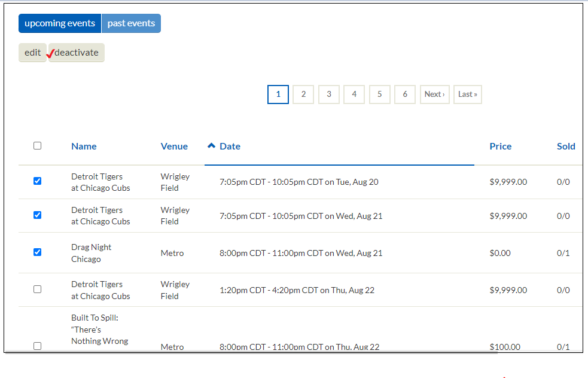Uncheck the Drag Night Chicago event
The height and width of the screenshot is (378, 588).
pyautogui.click(x=37, y=252)
